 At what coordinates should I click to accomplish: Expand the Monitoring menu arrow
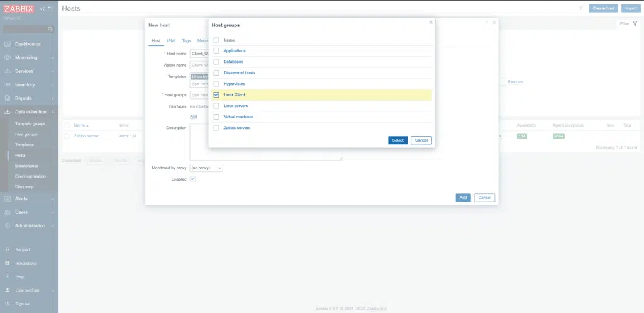coord(53,58)
